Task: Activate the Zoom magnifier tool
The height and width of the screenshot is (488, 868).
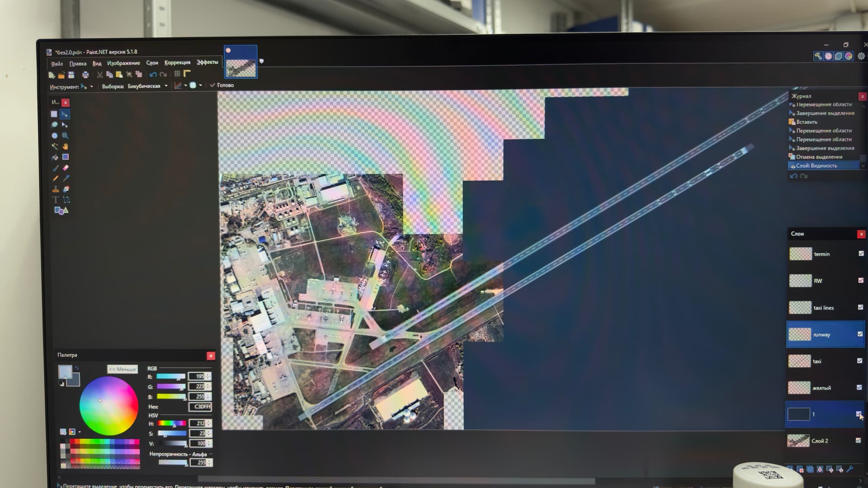Action: point(66,136)
